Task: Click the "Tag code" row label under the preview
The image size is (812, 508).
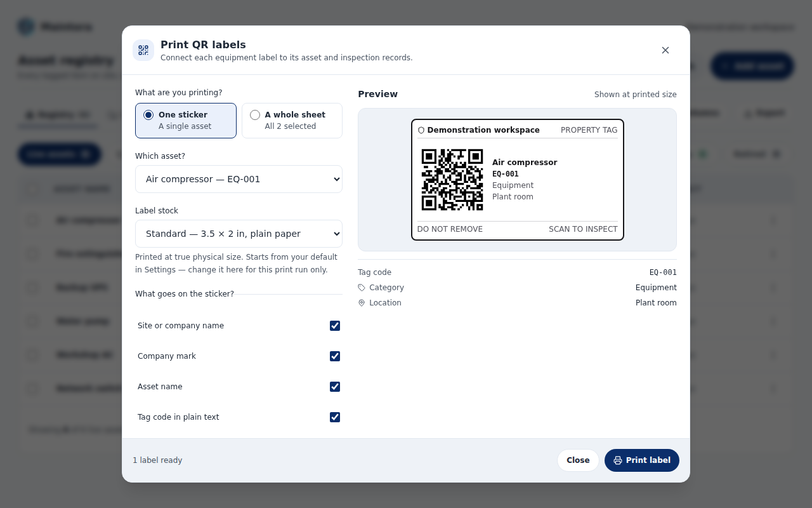Action: [374, 272]
